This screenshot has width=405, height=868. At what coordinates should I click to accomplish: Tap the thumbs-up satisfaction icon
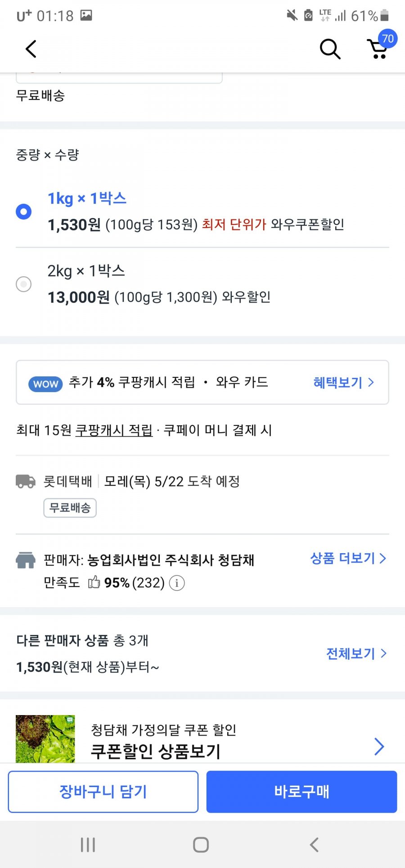[x=94, y=582]
